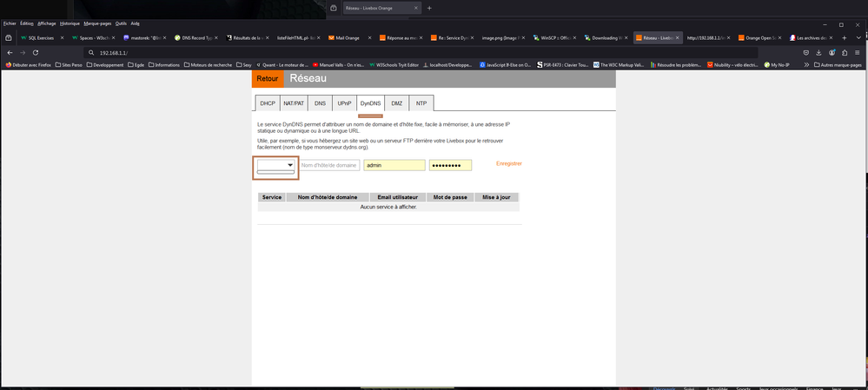Click the Enregistrer link
868x390 pixels.
pyautogui.click(x=508, y=163)
